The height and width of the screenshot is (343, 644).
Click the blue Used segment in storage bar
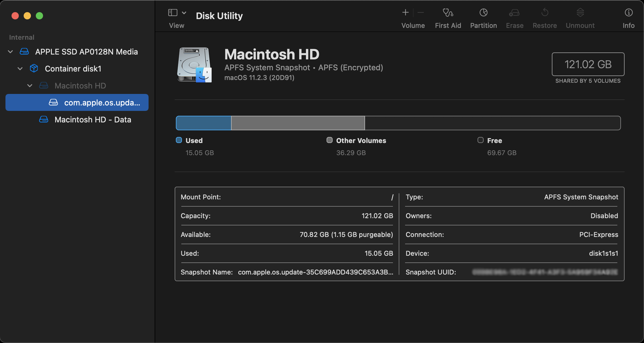[203, 123]
